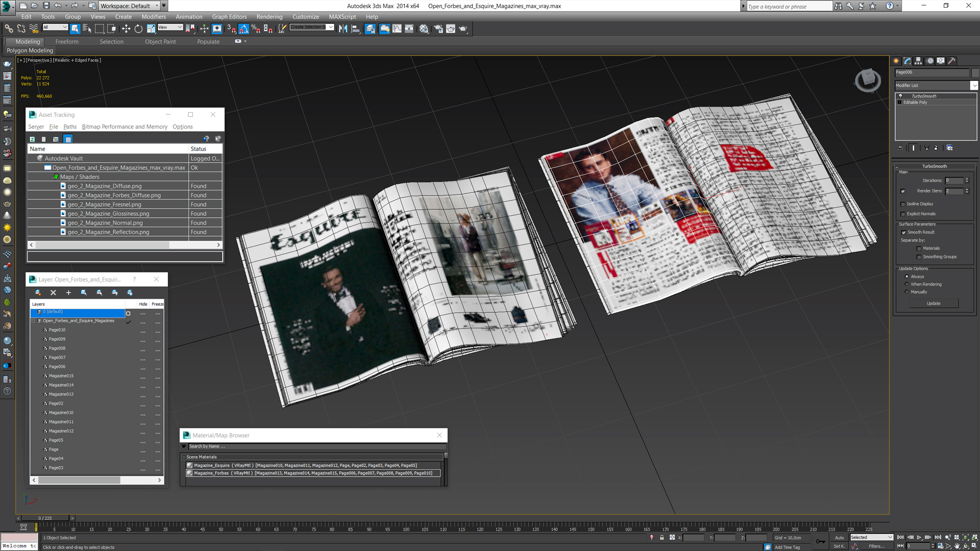Go to the animation start frame
The width and height of the screenshot is (980, 551).
coord(901,537)
